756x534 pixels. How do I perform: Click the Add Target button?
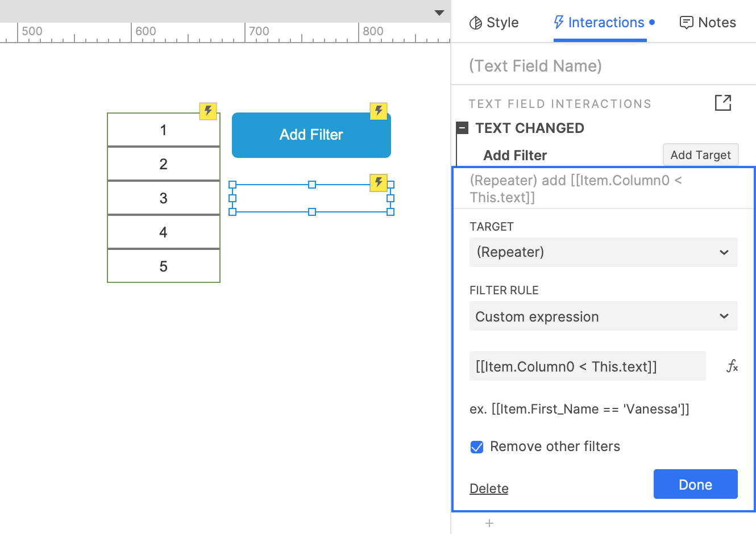tap(700, 155)
